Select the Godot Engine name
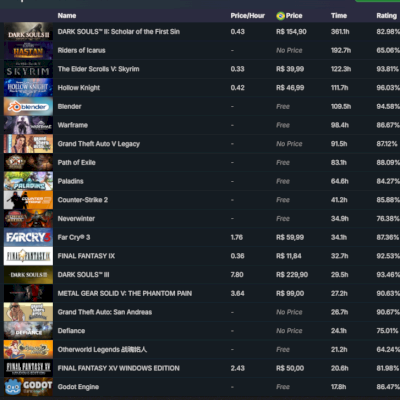 pos(78,386)
